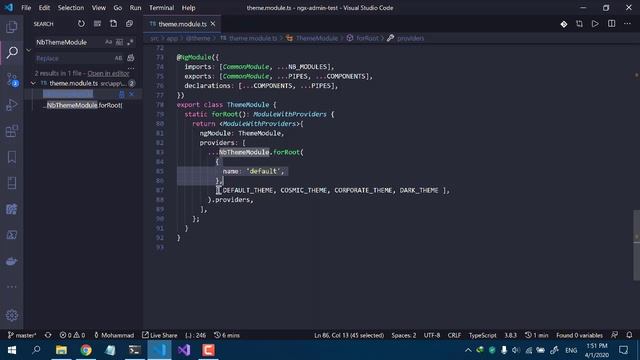
Task: Open the Docker whale view in activity bar
Action: click(x=12, y=261)
